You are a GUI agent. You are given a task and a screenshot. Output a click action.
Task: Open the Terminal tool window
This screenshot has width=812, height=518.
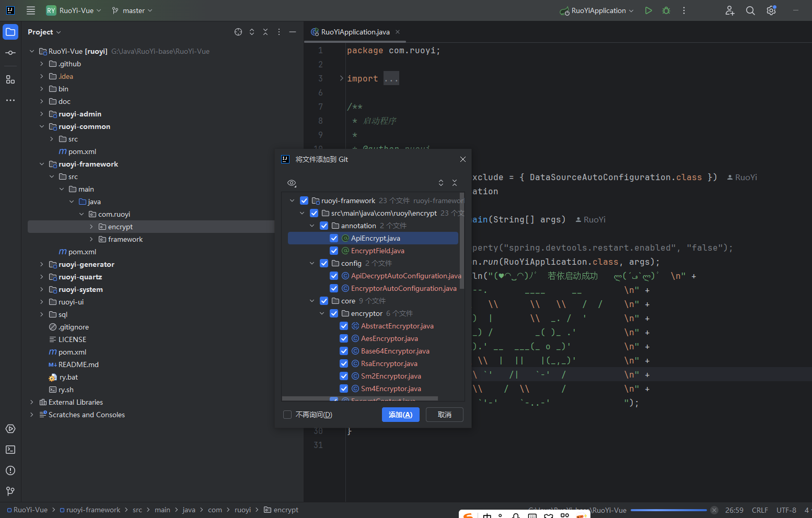pyautogui.click(x=10, y=450)
